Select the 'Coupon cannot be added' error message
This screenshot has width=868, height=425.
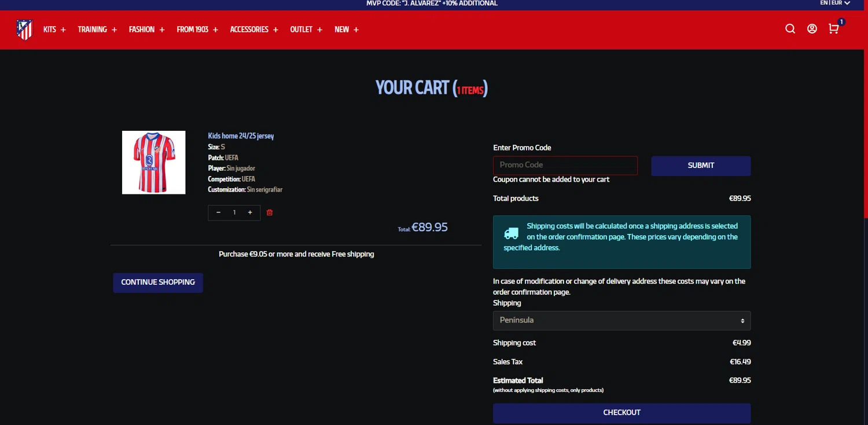(551, 179)
